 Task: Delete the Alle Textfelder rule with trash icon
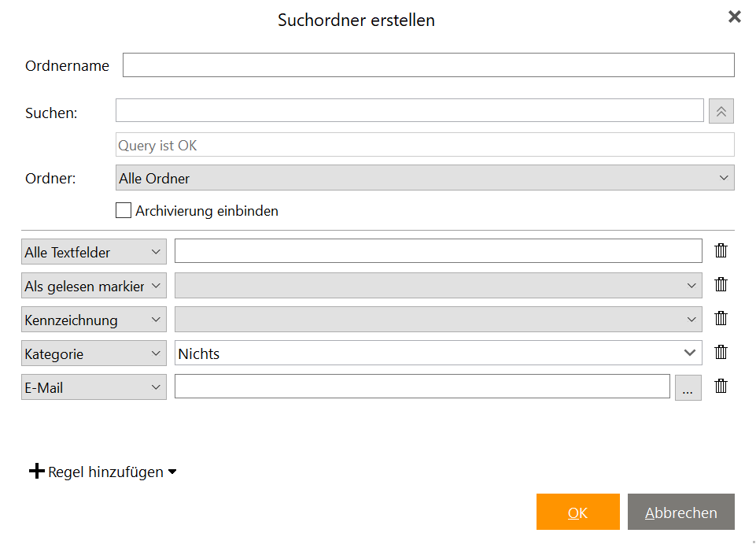pos(721,250)
